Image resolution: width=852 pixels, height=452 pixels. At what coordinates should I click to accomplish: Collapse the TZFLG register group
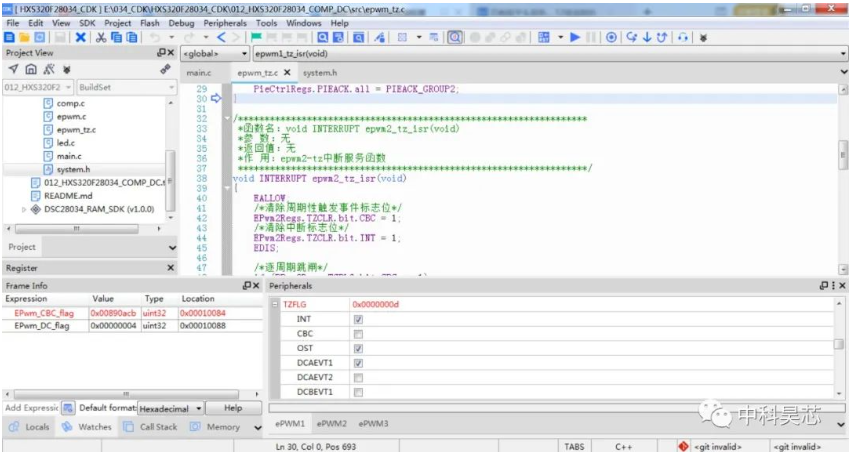click(274, 305)
